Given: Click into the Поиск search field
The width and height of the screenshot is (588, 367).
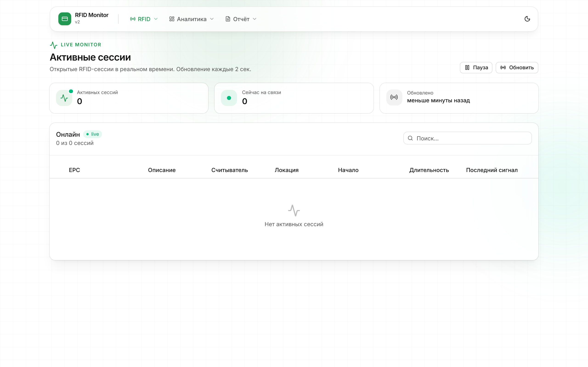Looking at the screenshot, I should pos(467,138).
